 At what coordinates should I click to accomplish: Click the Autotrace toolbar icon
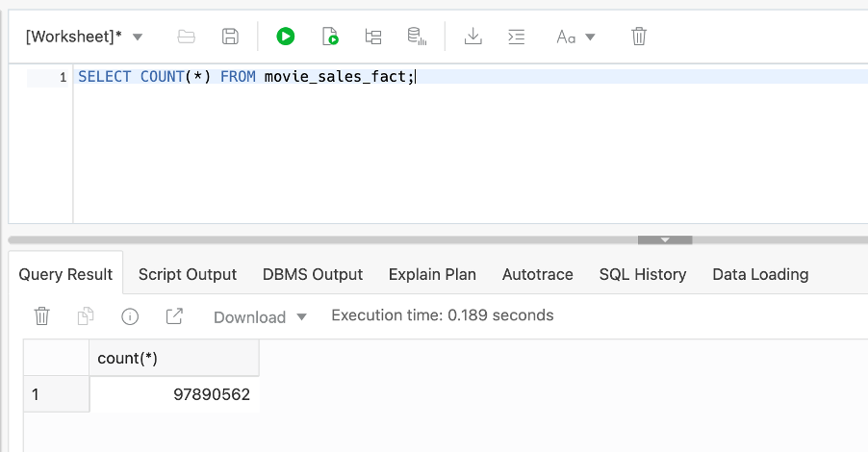click(417, 37)
